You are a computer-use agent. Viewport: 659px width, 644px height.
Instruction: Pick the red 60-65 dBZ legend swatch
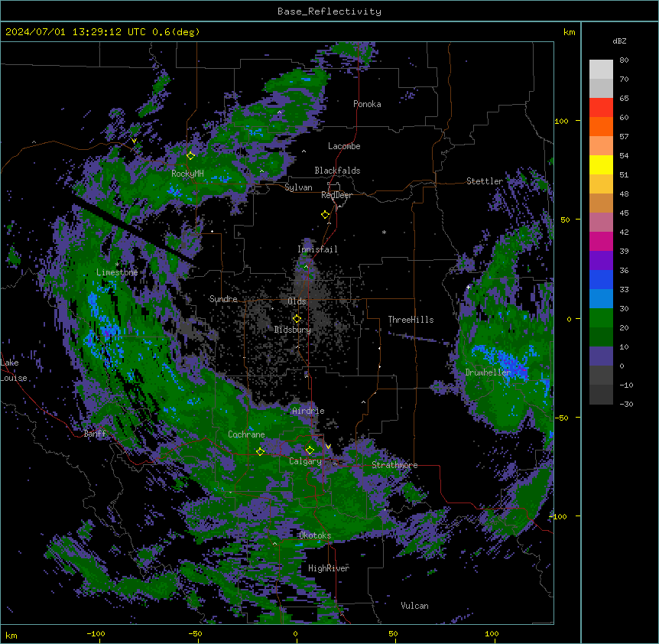[x=601, y=108]
